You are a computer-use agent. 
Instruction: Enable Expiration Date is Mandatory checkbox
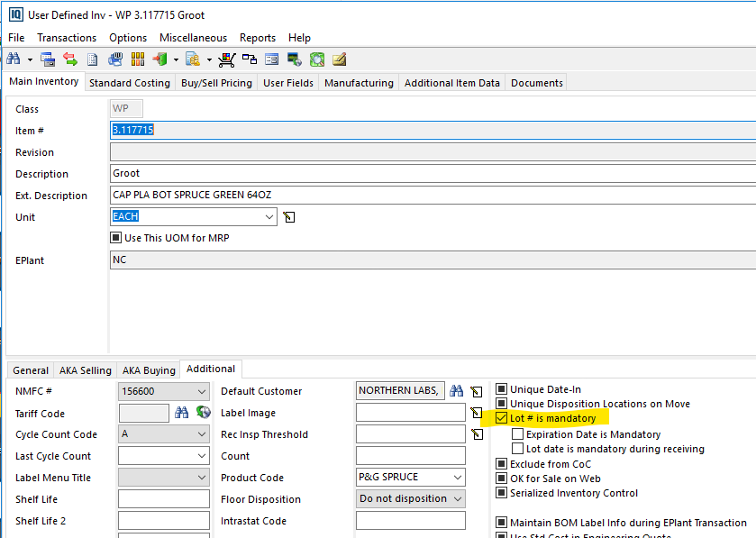pos(517,433)
